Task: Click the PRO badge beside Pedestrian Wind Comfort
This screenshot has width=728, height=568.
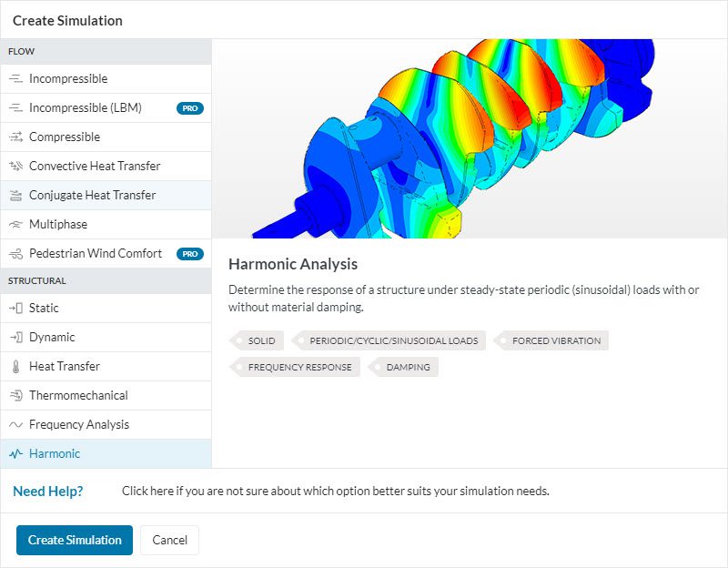Action: 189,254
